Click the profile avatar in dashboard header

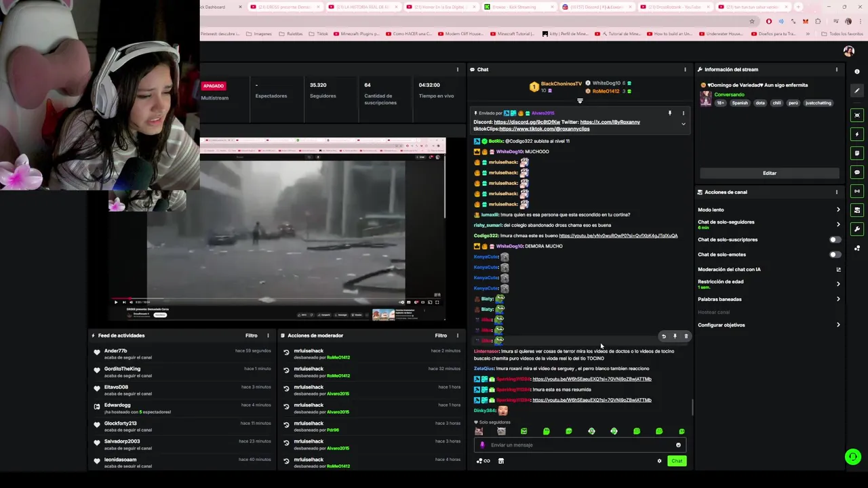848,52
